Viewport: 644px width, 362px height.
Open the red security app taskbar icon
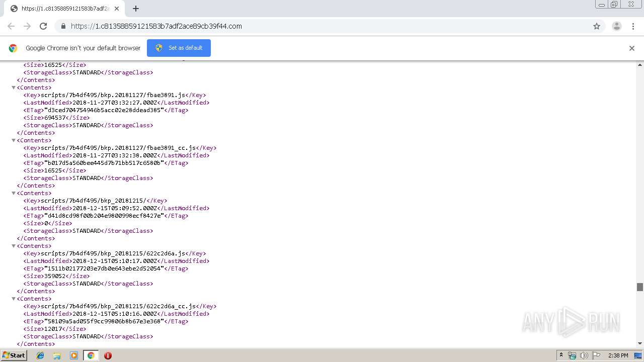(108, 355)
